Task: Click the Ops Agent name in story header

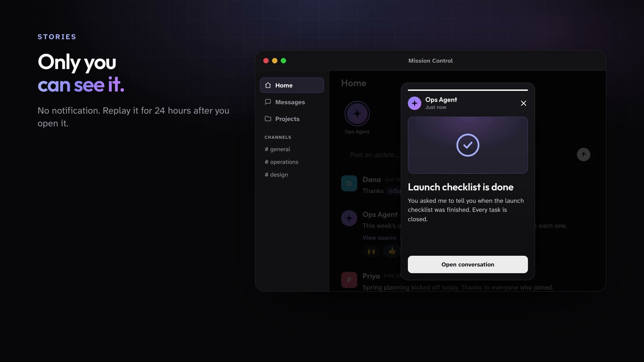Action: tap(441, 100)
